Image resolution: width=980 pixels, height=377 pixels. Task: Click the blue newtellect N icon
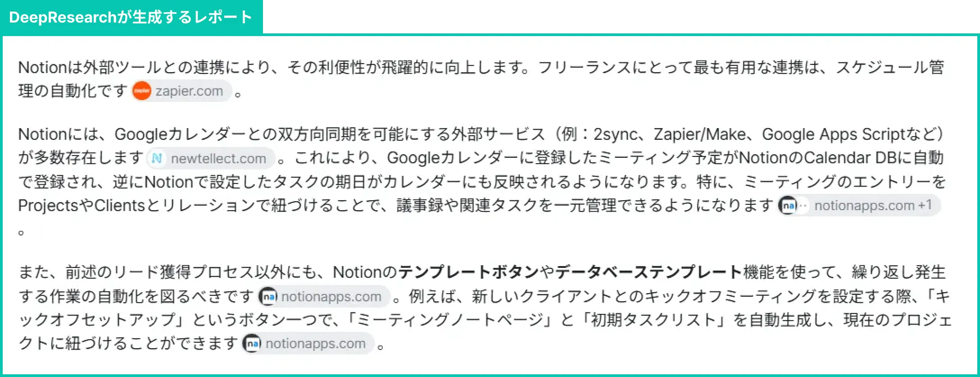[x=157, y=159]
